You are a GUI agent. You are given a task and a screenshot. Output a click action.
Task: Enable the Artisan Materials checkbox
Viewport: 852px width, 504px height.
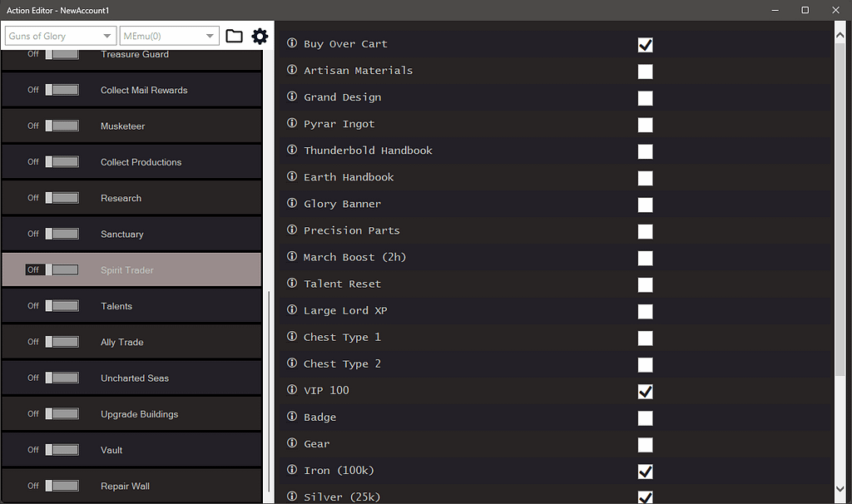pyautogui.click(x=645, y=71)
